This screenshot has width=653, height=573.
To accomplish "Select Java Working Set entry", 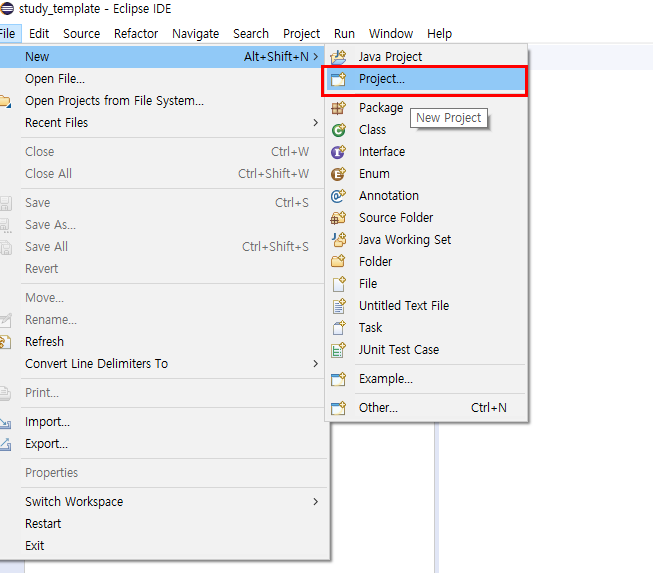I will click(426, 240).
